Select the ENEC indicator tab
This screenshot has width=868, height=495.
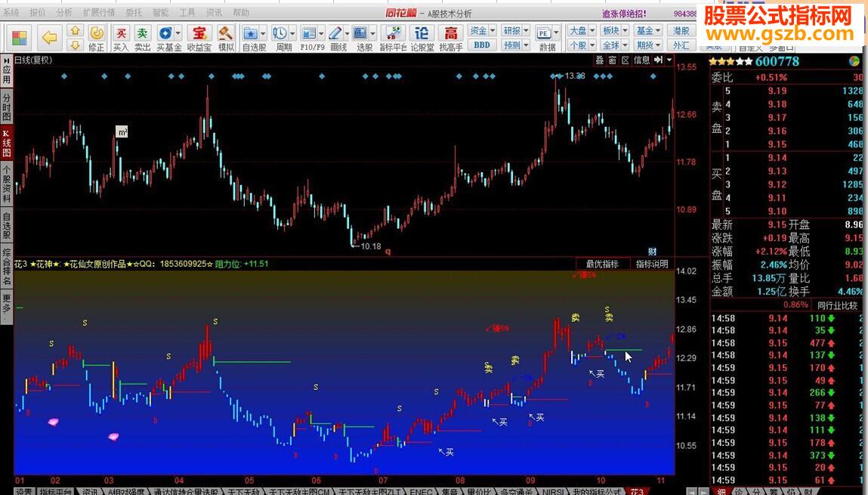click(421, 491)
